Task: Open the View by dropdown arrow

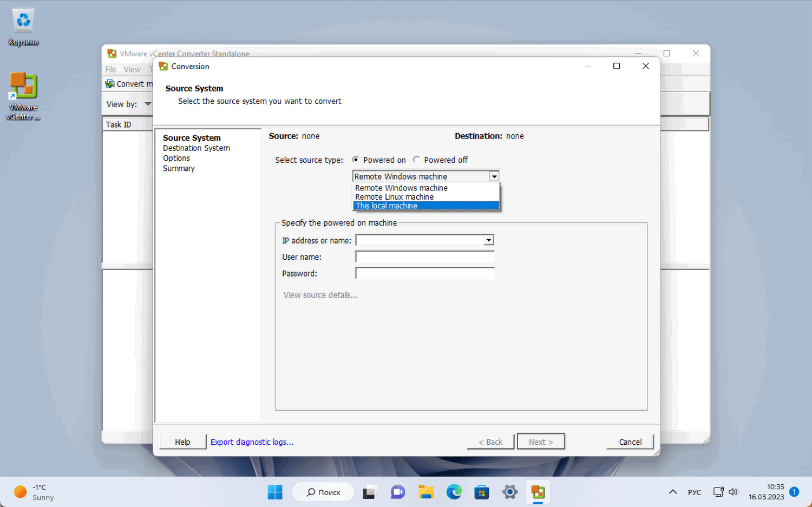Action: point(148,104)
